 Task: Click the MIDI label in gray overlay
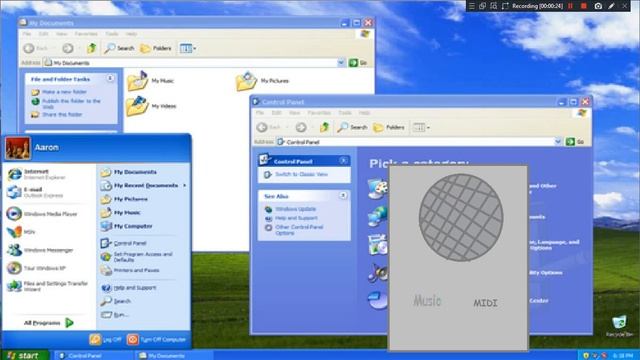tap(485, 303)
